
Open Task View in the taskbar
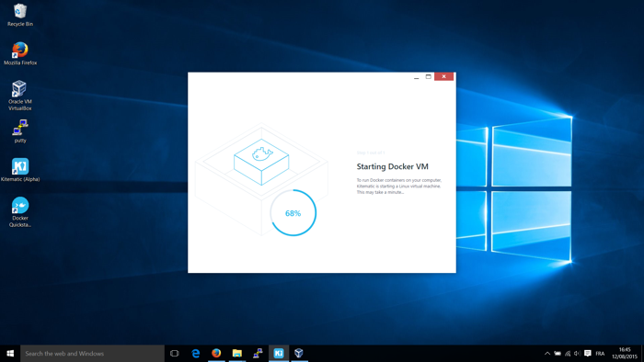click(175, 354)
